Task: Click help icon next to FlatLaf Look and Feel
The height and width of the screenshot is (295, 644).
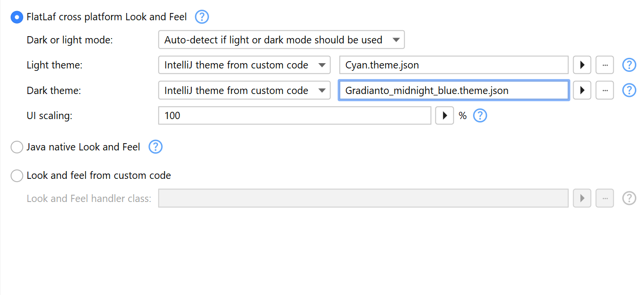Action: point(202,17)
